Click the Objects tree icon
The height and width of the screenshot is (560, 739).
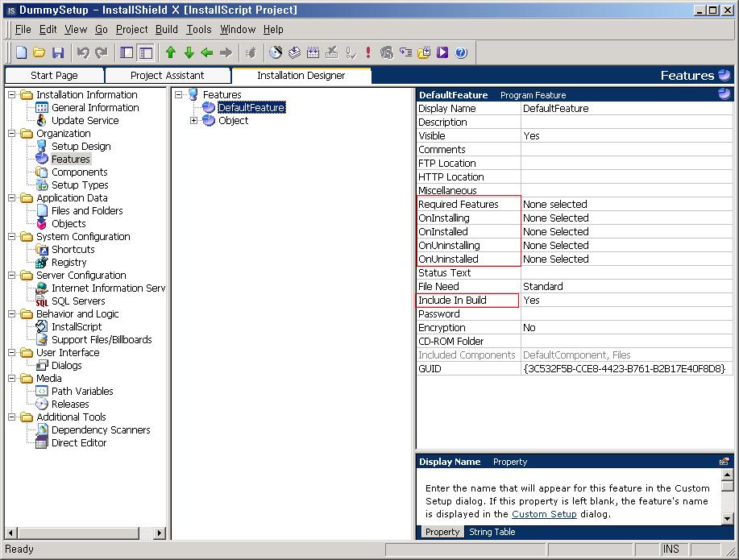[x=42, y=223]
